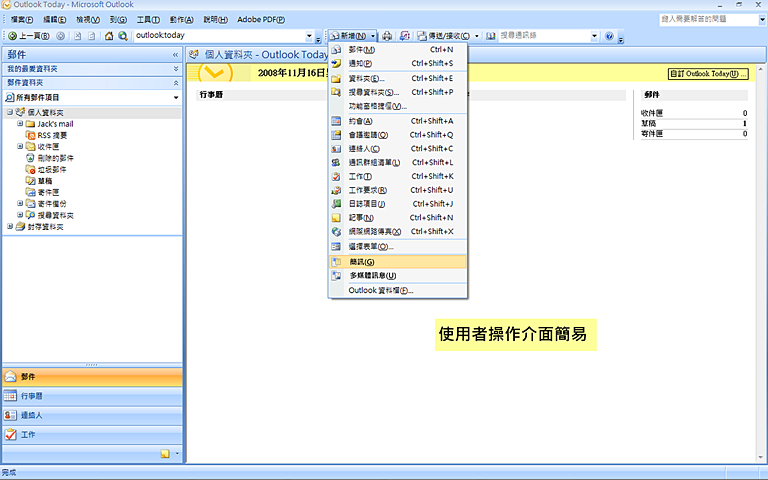
Task: Collapse the 個人資料夾 tree node
Action: coord(10,112)
